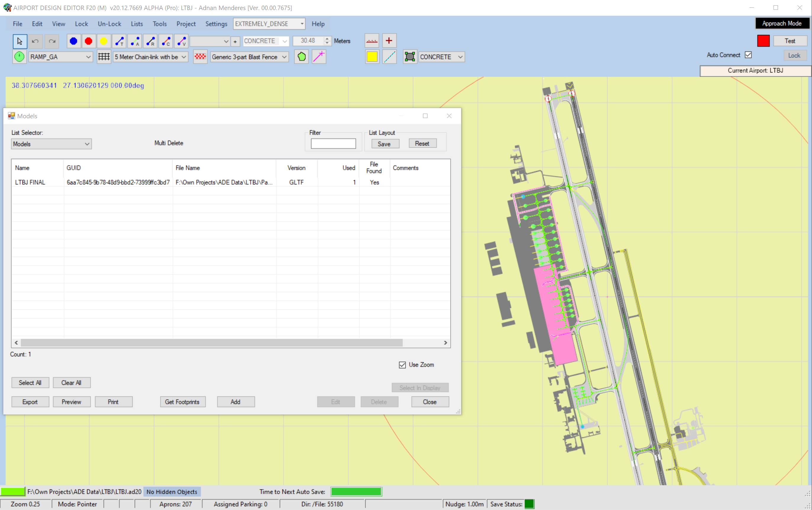The height and width of the screenshot is (510, 812).
Task: Click the Redo arrow icon
Action: 52,41
